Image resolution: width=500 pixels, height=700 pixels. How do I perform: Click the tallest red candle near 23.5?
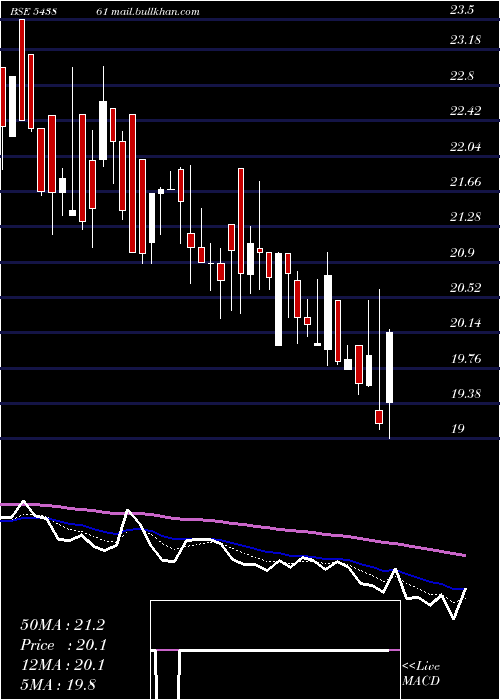click(x=22, y=70)
